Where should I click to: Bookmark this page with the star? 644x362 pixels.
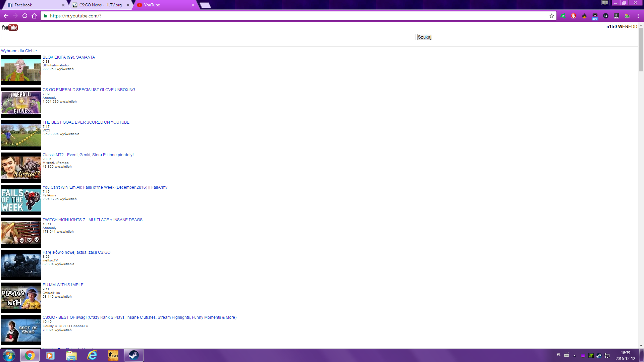click(551, 16)
